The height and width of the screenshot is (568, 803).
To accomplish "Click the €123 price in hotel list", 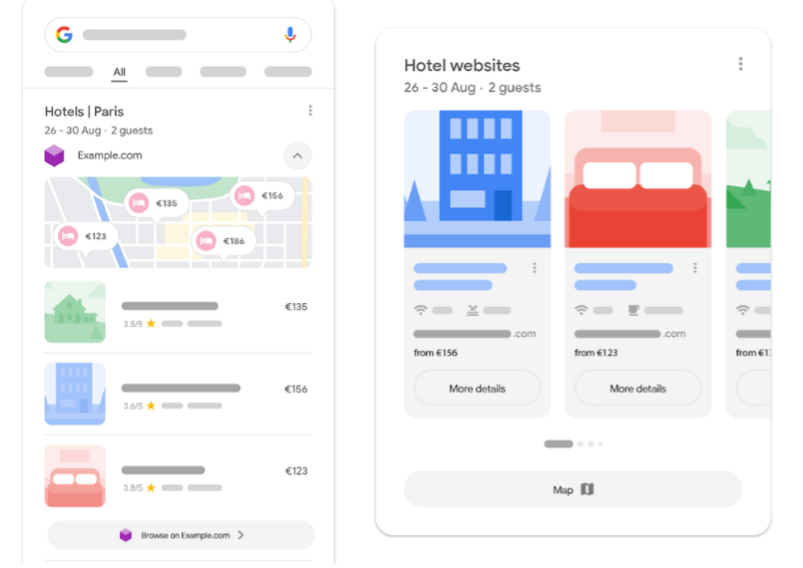I will click(296, 471).
